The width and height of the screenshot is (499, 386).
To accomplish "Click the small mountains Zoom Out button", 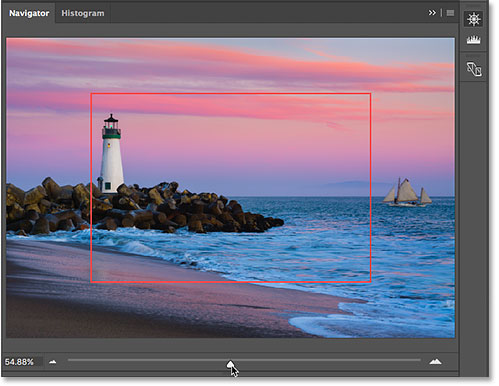I will point(53,362).
